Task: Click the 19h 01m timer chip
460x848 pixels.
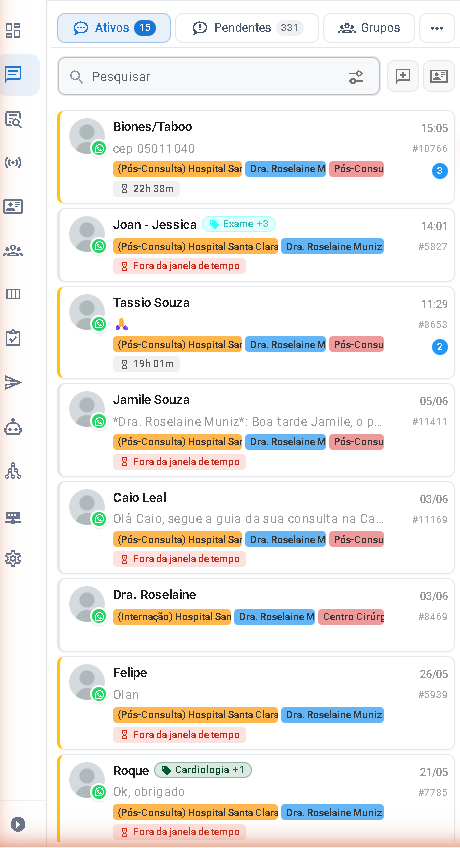Action: pos(146,364)
